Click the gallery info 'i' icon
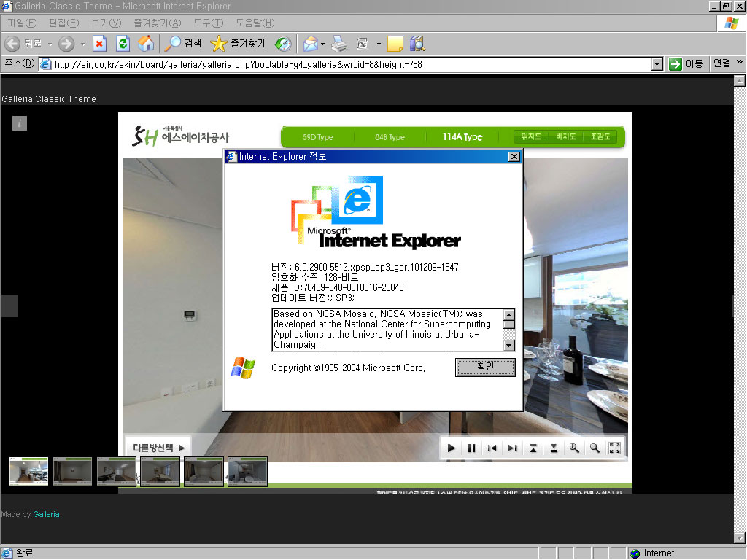Screen dimensions: 747x560 [20, 123]
